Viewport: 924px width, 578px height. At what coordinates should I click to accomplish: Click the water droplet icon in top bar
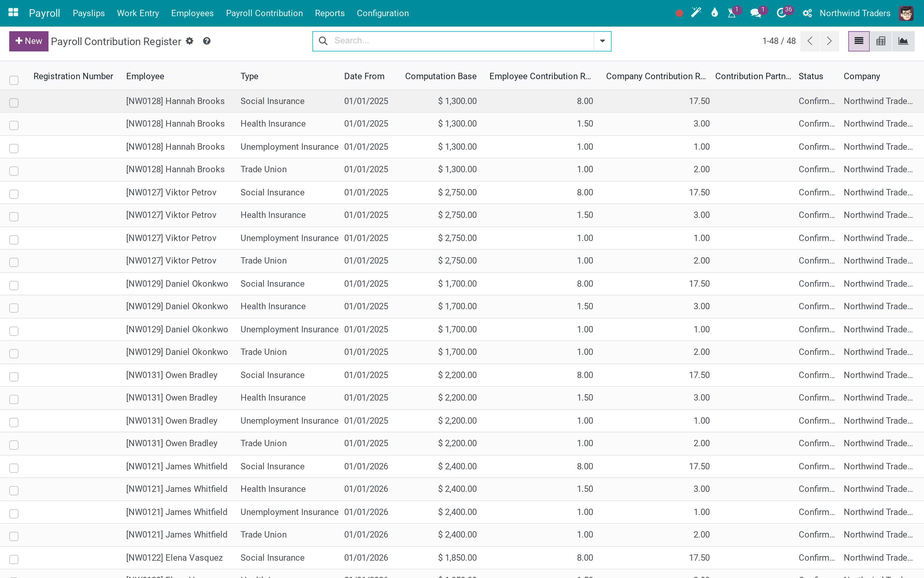tap(714, 13)
